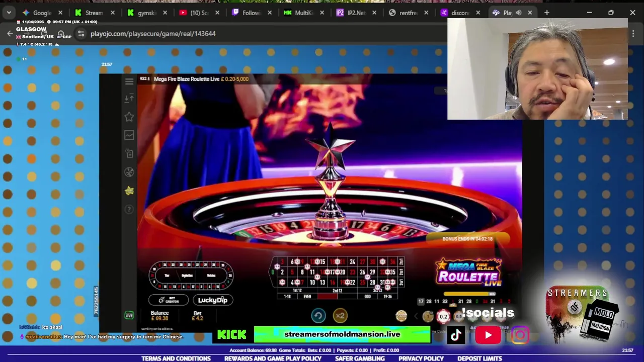644x362 pixels.
Task: Open the Instagram social icon
Action: [x=520, y=335]
